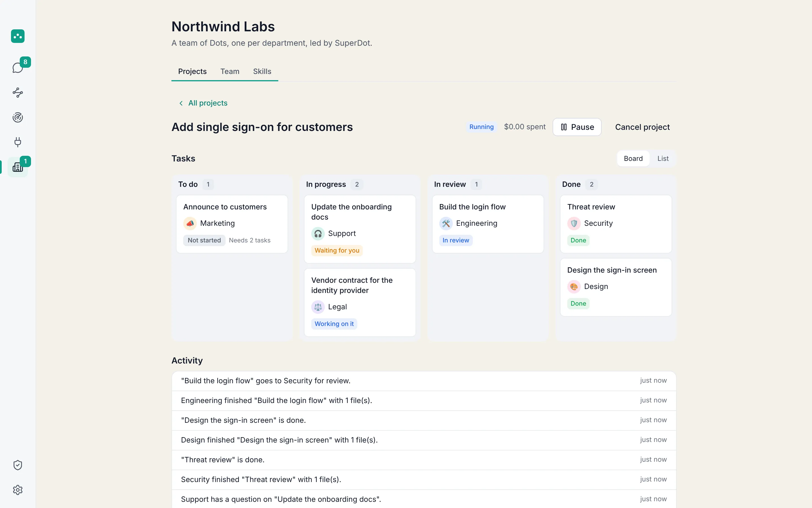Click the Done column header
Image resolution: width=812 pixels, height=508 pixels.
[x=571, y=185]
